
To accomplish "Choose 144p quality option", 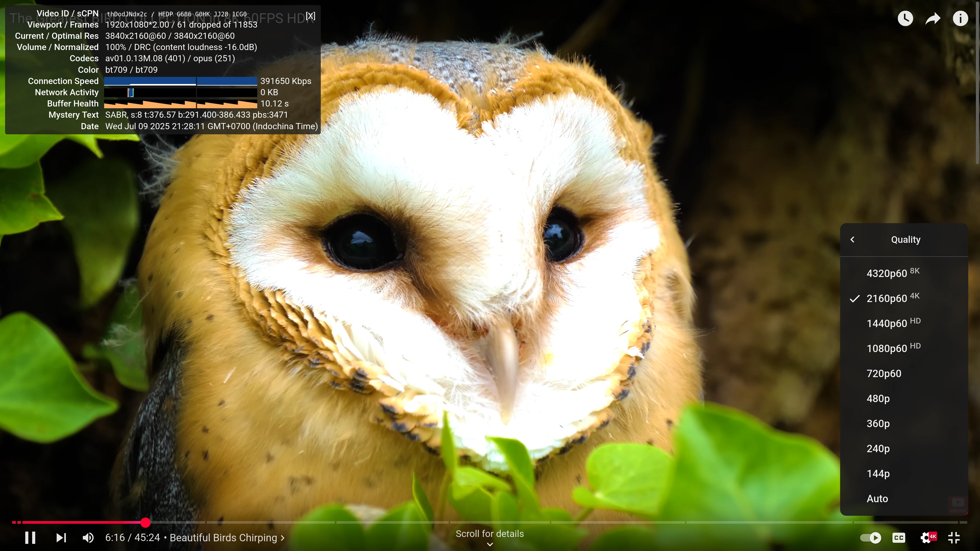I will (904, 474).
